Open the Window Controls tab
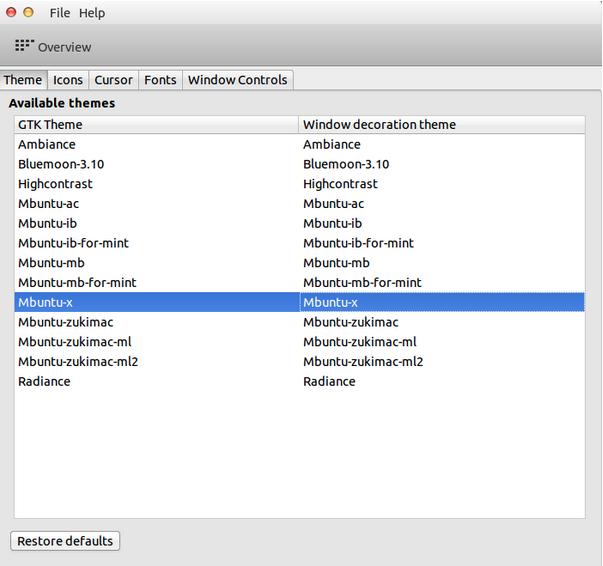 238,80
